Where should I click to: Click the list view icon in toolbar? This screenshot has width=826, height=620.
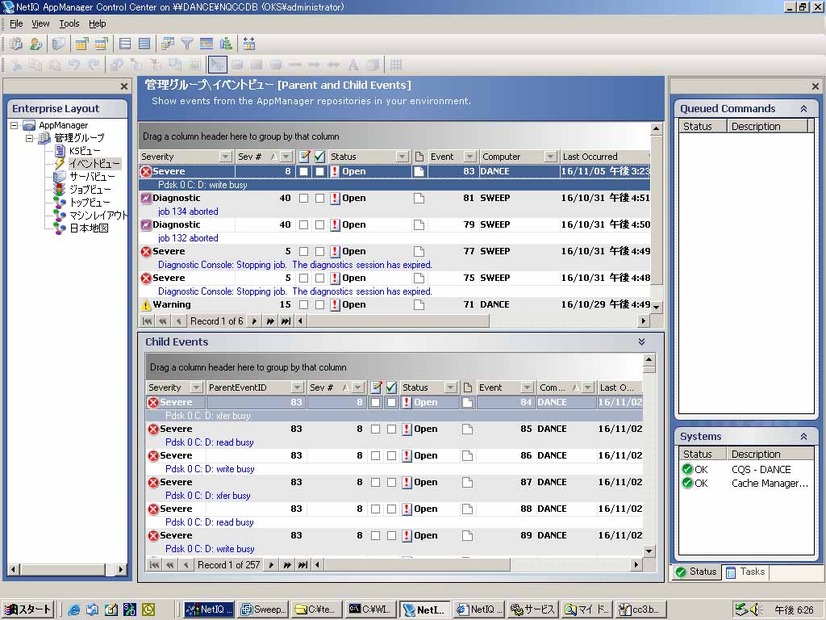click(x=125, y=44)
